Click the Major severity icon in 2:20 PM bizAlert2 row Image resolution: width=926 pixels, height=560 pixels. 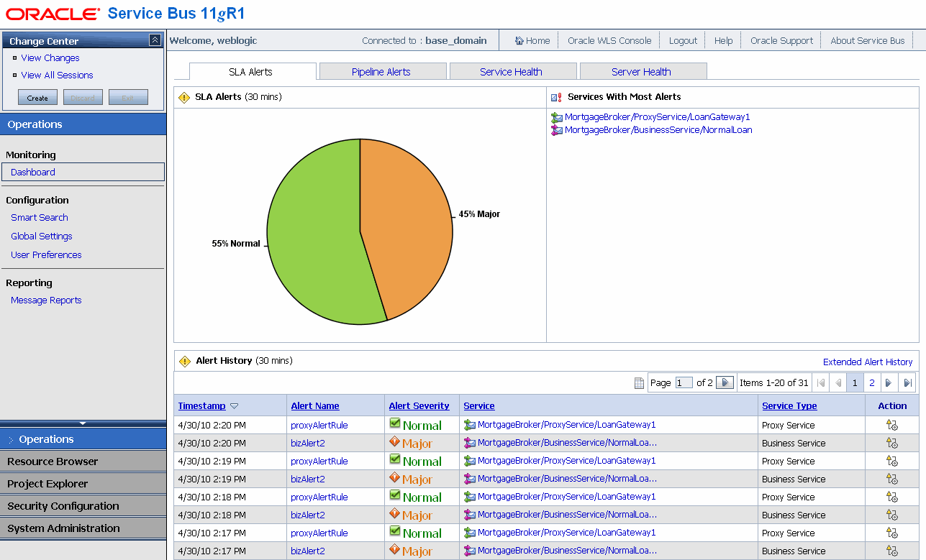(x=395, y=442)
